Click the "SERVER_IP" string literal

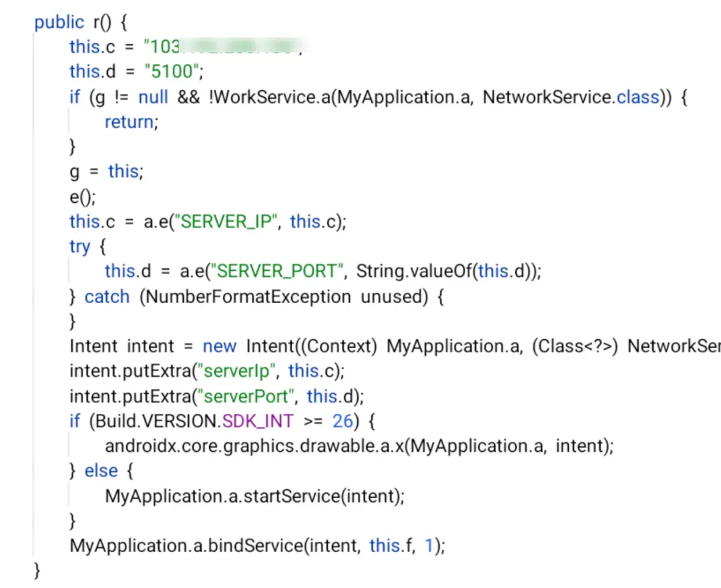226,222
